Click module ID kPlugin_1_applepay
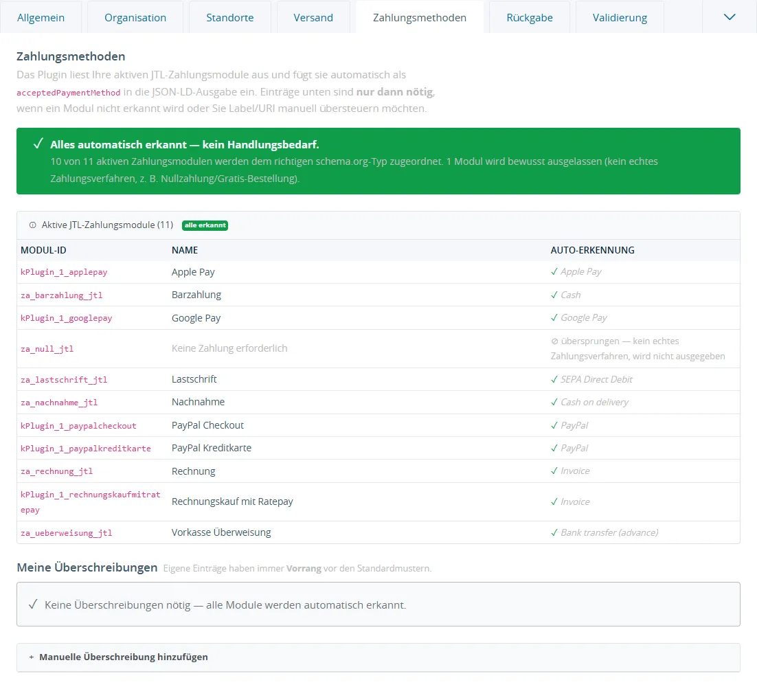 (64, 272)
